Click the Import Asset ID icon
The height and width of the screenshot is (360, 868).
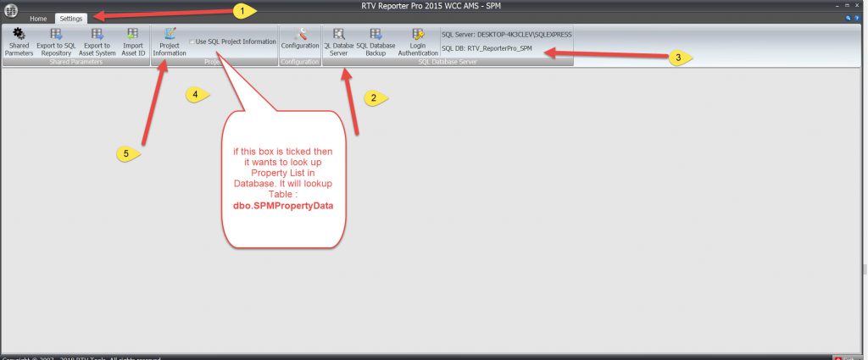tap(131, 42)
